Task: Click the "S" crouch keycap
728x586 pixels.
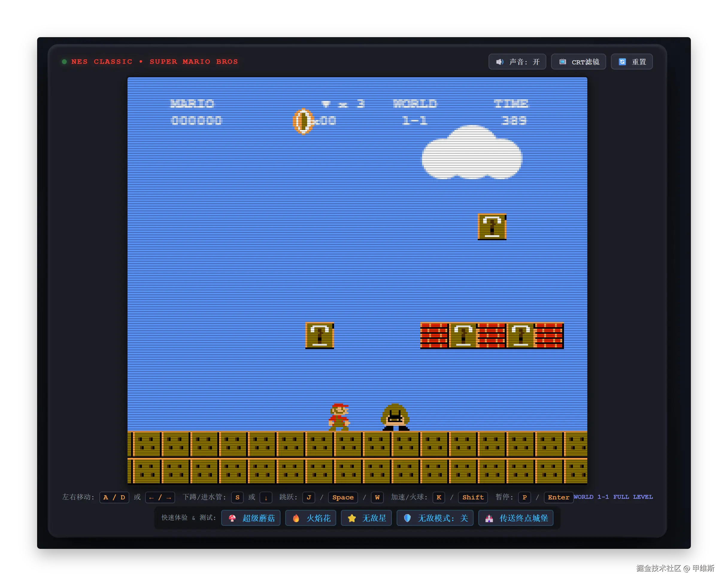Action: [237, 497]
